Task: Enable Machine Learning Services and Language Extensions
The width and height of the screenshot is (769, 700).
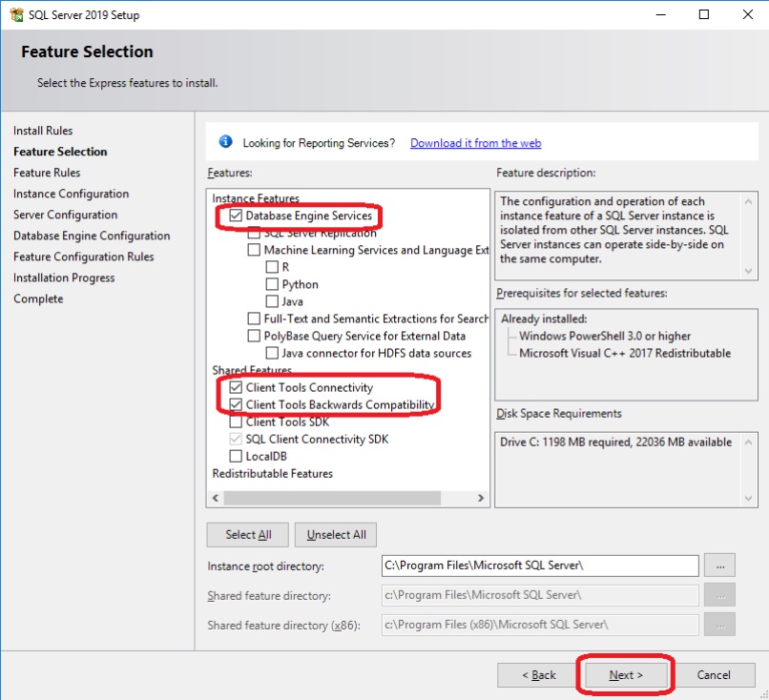Action: pos(254,250)
